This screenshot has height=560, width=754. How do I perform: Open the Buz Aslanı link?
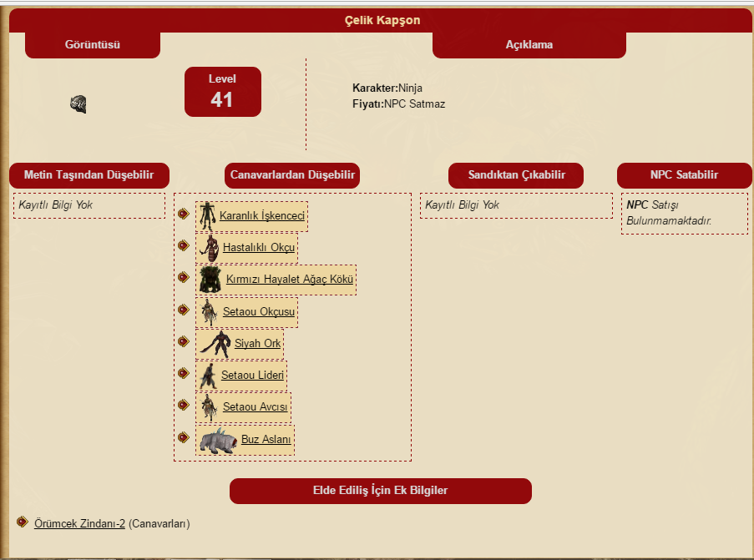(x=266, y=439)
